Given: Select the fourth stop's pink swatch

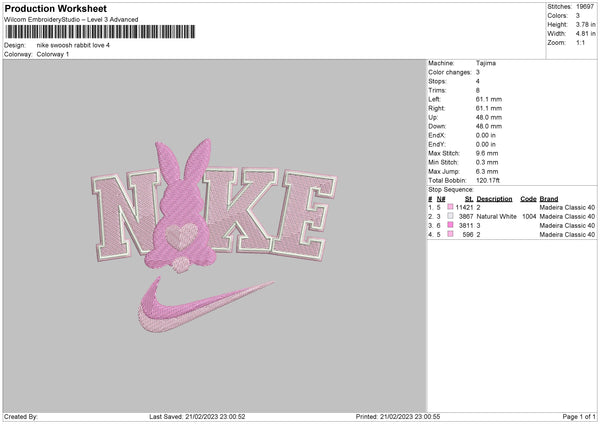Looking at the screenshot, I should pos(450,235).
